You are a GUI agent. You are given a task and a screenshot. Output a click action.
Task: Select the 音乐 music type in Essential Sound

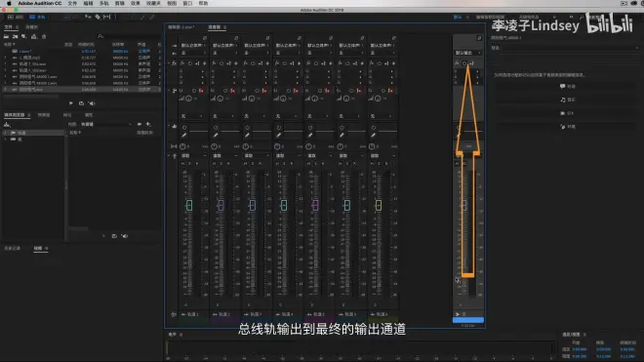[x=568, y=100]
